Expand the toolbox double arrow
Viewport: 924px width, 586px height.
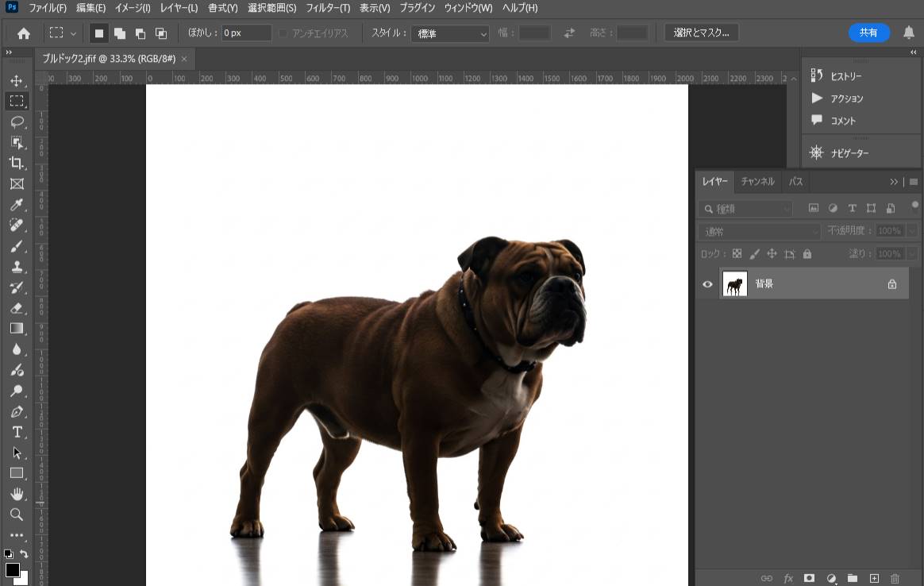(9, 52)
